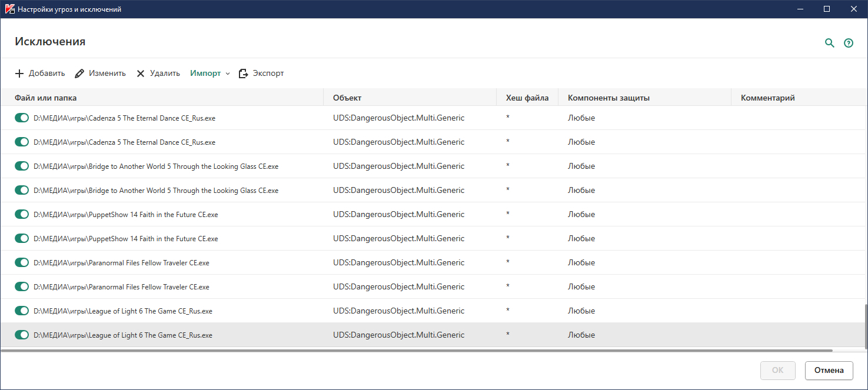Viewport: 868px width, 390px height.
Task: Switch off the highlighted League of Light exclusion
Action: click(22, 335)
